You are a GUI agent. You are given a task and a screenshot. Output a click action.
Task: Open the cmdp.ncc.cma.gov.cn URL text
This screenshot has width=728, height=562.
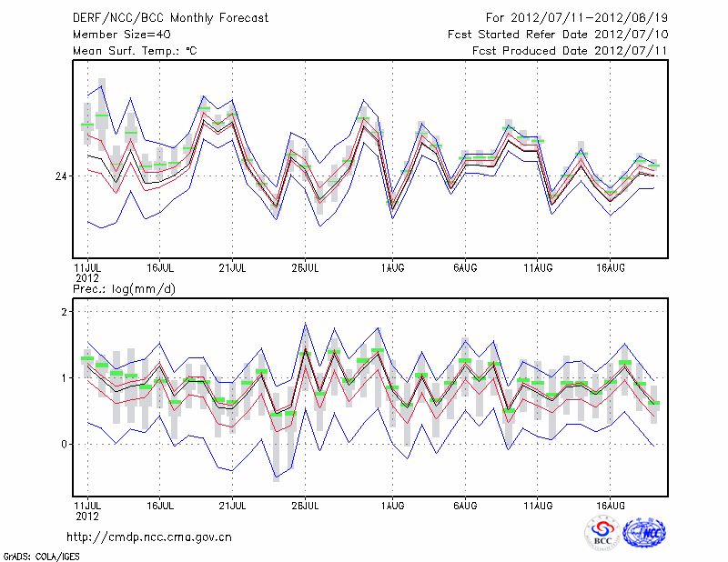[x=149, y=537]
